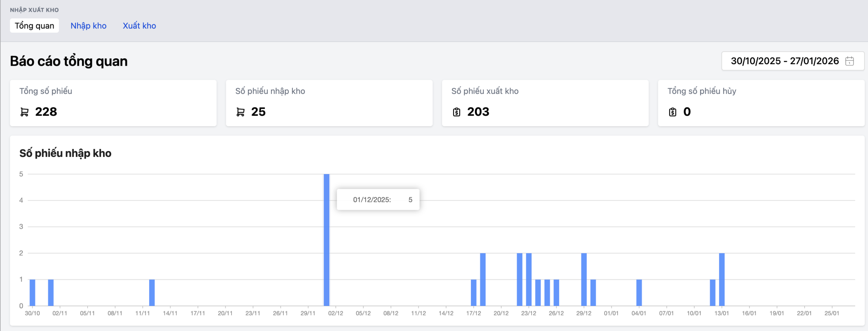Click the Số phiếu xuất kho card
Image resolution: width=868 pixels, height=331 pixels.
point(545,103)
